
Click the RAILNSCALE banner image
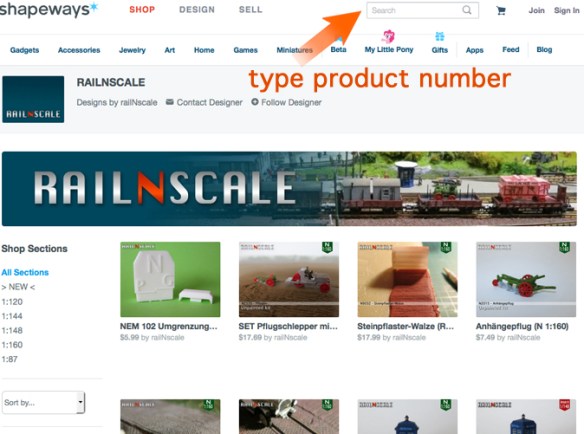point(289,189)
